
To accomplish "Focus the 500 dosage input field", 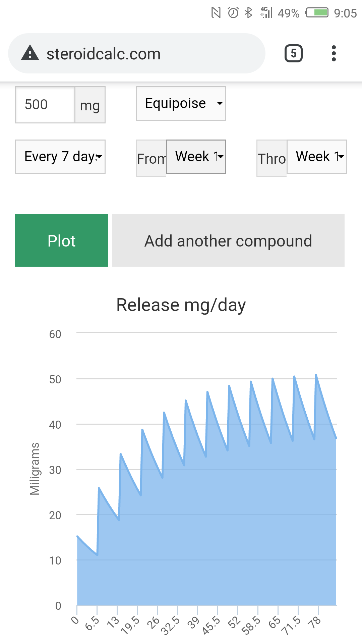I will click(45, 105).
